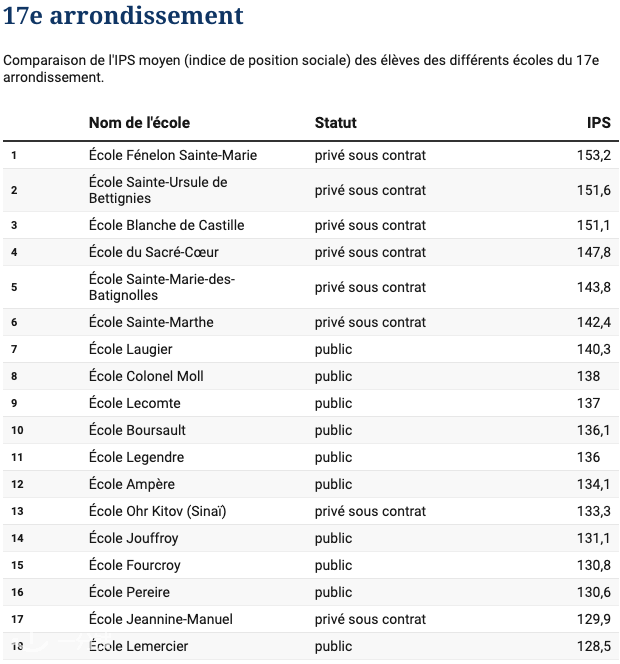This screenshot has height=664, width=620.
Task: Click the 'Nom de l'école' column header
Action: pyautogui.click(x=139, y=123)
